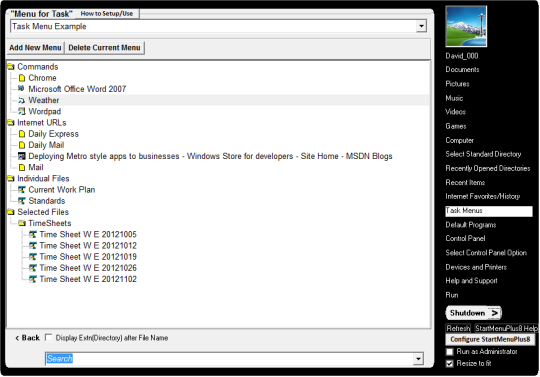
Task: Select the Daily Express row text
Action: (x=53, y=134)
